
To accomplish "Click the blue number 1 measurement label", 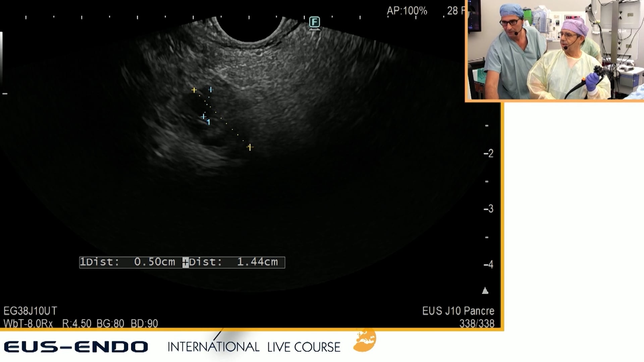I will [x=209, y=122].
